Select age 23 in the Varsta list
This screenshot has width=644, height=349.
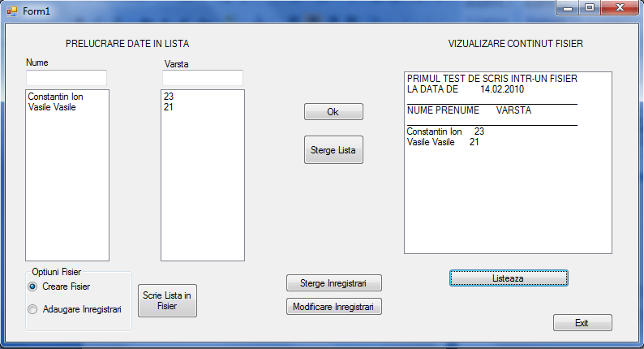click(169, 97)
